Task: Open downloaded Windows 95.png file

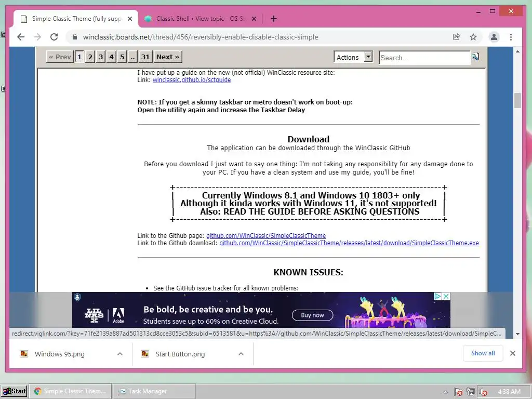Action: [x=60, y=354]
